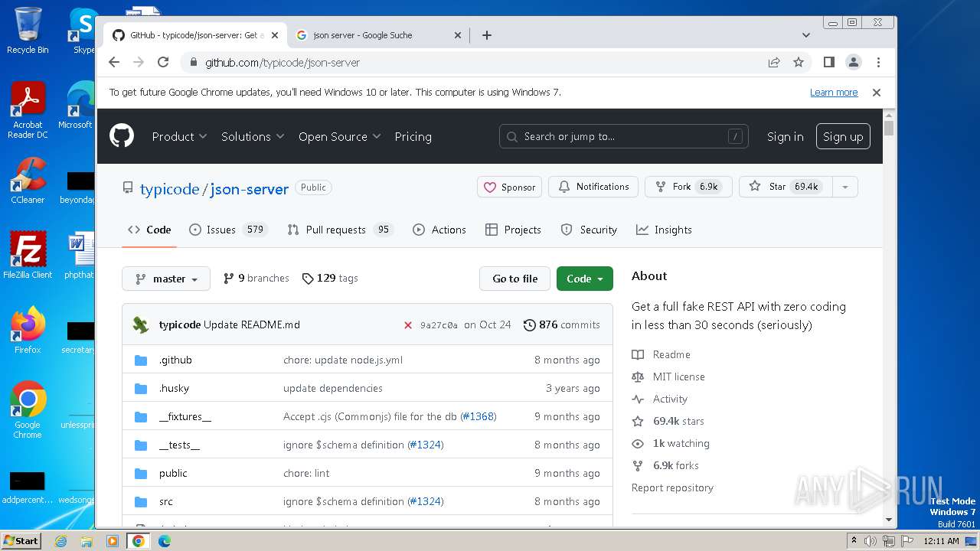Viewport: 980px width, 551px height.
Task: Click the Sign in link
Action: pyautogui.click(x=785, y=136)
